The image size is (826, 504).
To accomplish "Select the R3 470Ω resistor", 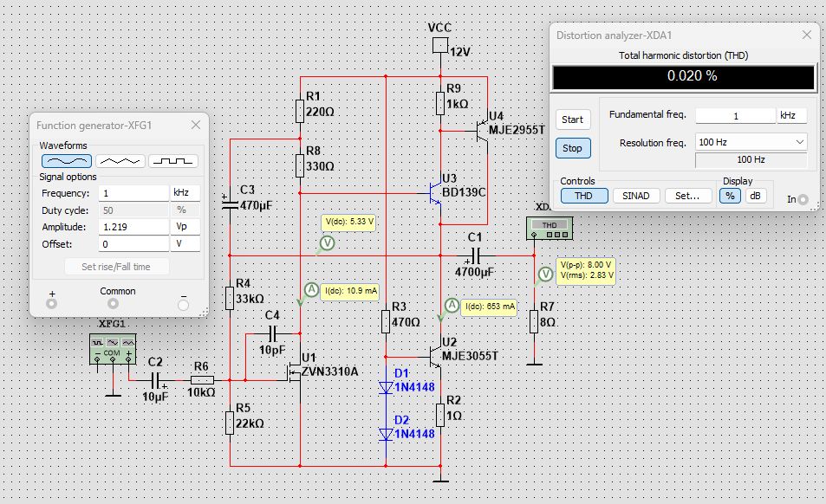I will [x=386, y=321].
